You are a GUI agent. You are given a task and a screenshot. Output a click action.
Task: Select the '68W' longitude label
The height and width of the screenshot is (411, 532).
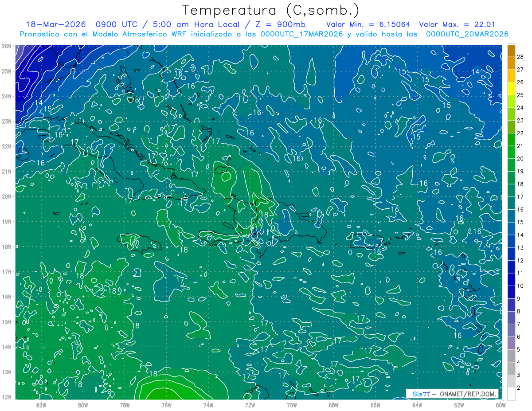(x=333, y=405)
